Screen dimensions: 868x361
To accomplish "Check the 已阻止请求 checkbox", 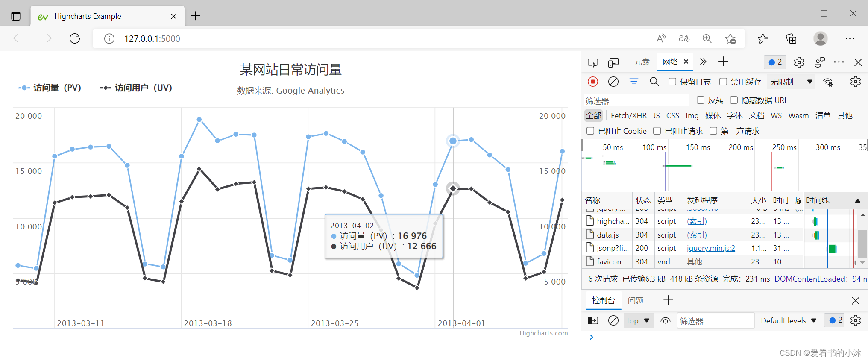I will point(657,131).
